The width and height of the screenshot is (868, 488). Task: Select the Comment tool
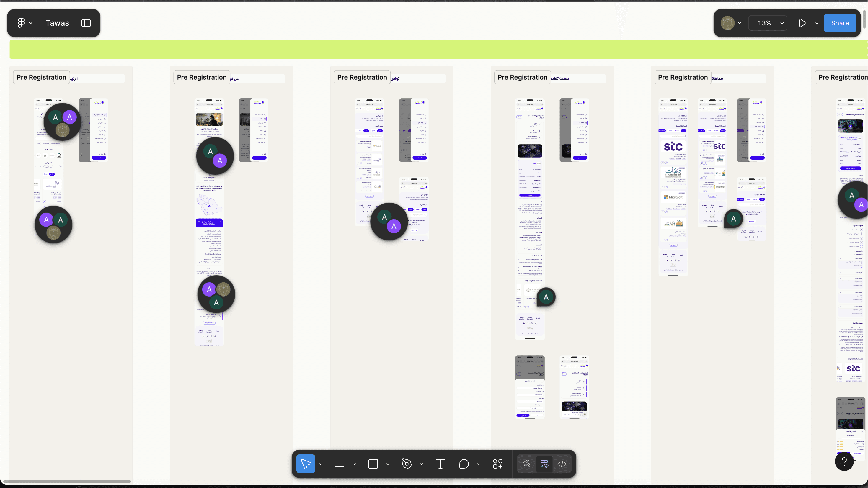(x=464, y=464)
